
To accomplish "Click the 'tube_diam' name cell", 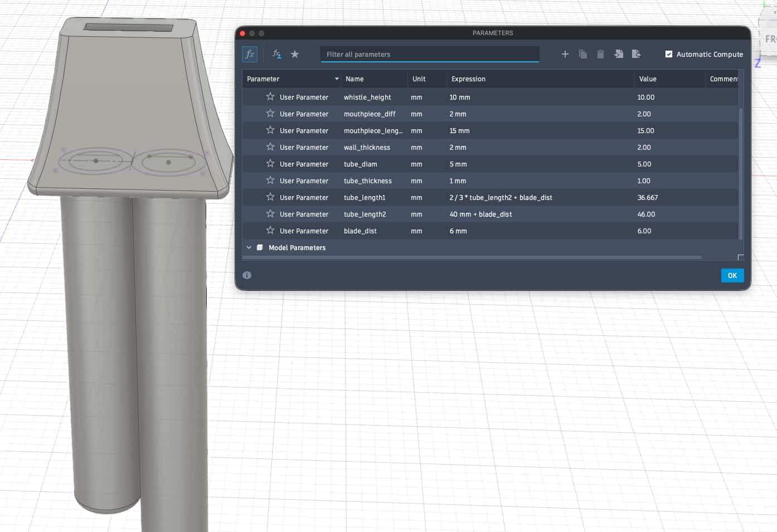I will [x=361, y=164].
